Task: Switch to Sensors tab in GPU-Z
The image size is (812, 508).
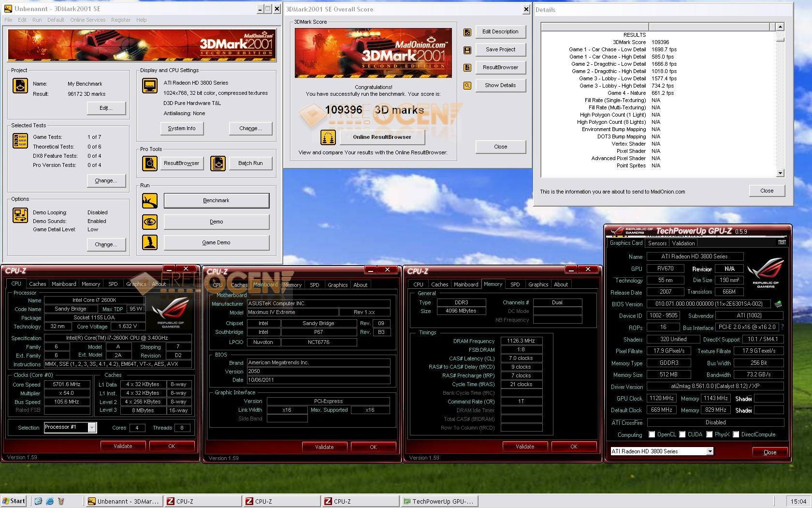Action: [657, 243]
